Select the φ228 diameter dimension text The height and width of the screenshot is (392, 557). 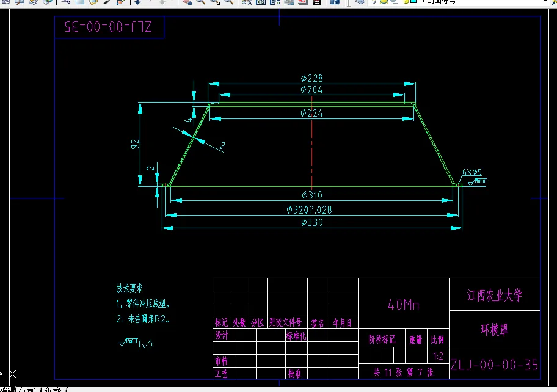pyautogui.click(x=312, y=78)
